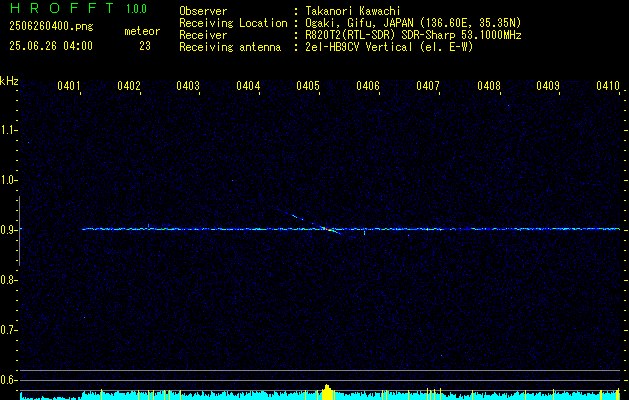The height and width of the screenshot is (400, 629).
Task: Select the file name 2506260400.png
Action: (x=51, y=27)
